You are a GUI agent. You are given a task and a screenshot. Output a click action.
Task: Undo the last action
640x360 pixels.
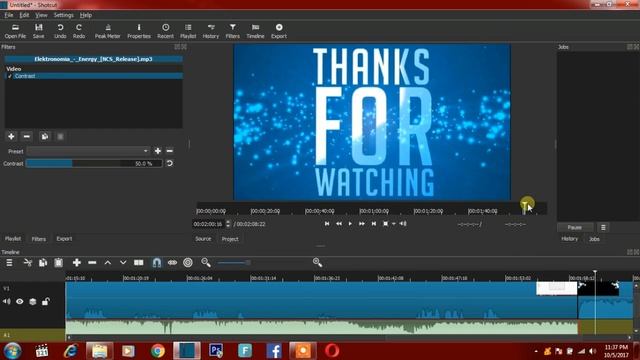coord(60,31)
